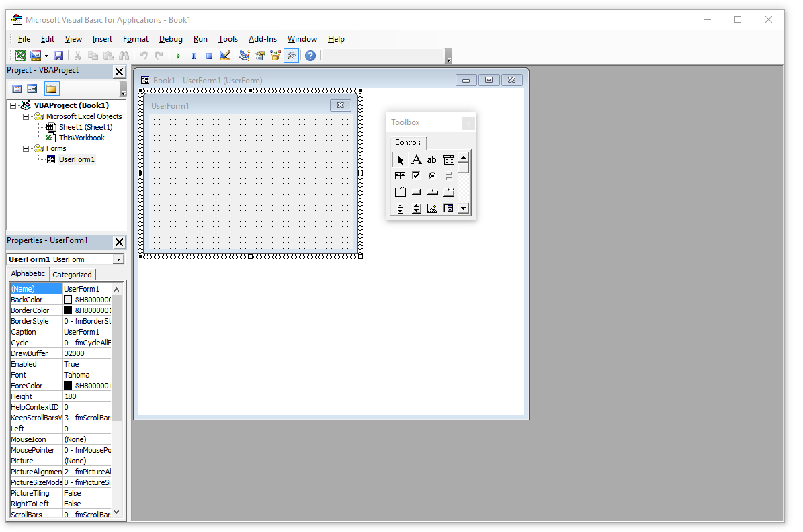
Task: Click the Copy toolbar icon
Action: (93, 56)
